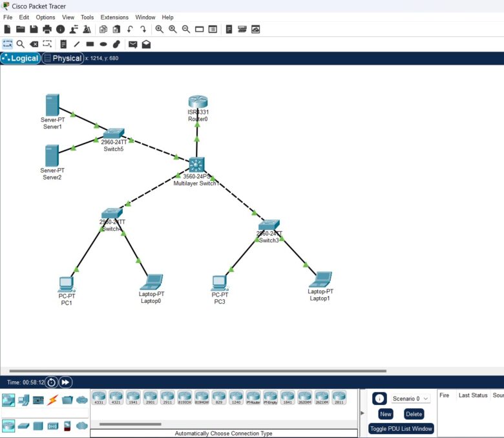Create a new file via toolbar icon

pos(7,29)
